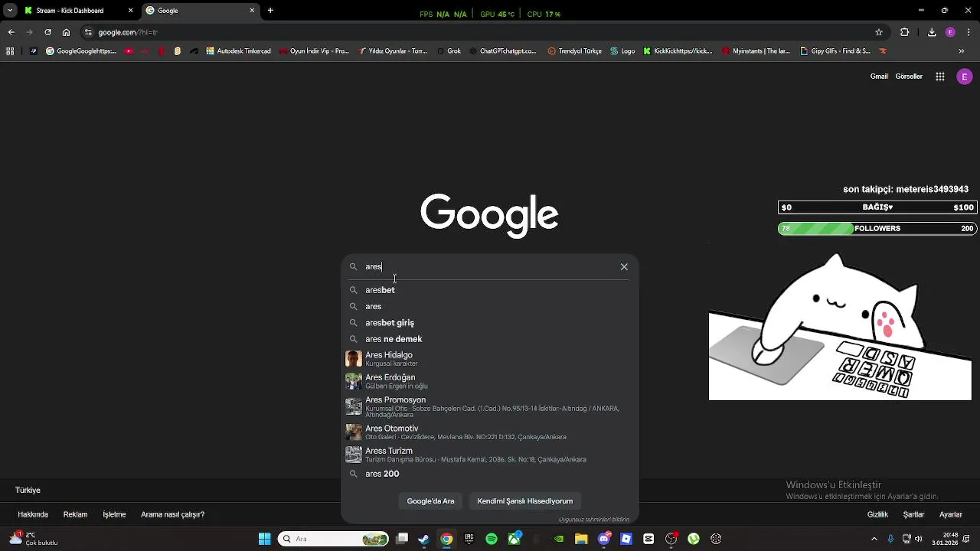Choose the Ares Otomotiv suggestion
This screenshot has width=980, height=551.
tap(490, 432)
